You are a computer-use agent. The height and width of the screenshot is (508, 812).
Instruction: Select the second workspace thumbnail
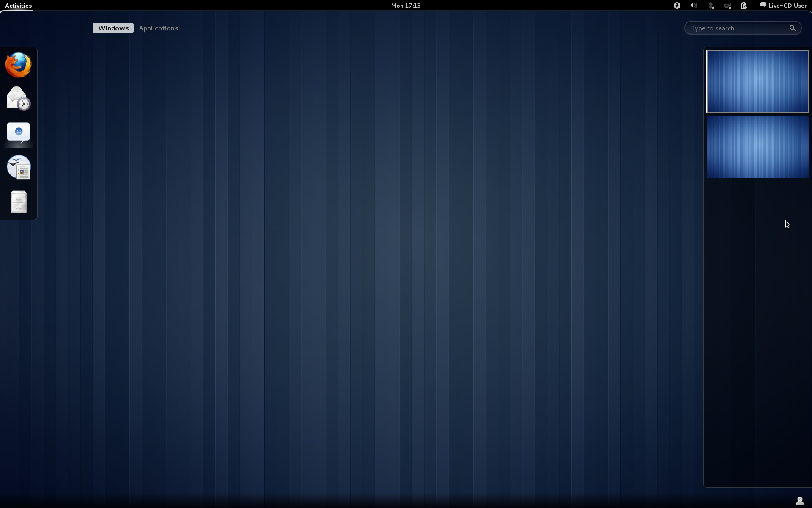[758, 146]
